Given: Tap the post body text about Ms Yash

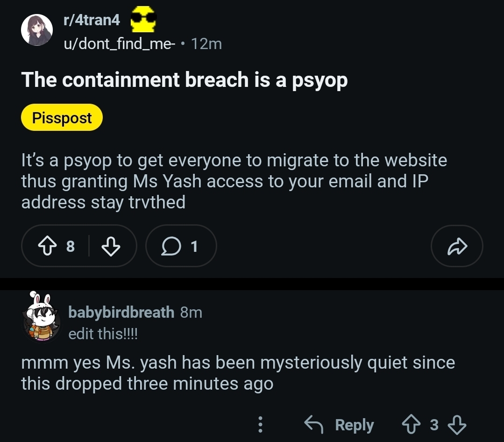Looking at the screenshot, I should click(234, 181).
